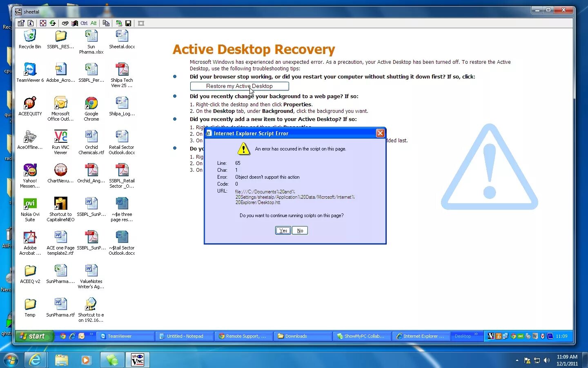Toggle VNC full screen icon
This screenshot has width=588, height=368.
tap(43, 23)
